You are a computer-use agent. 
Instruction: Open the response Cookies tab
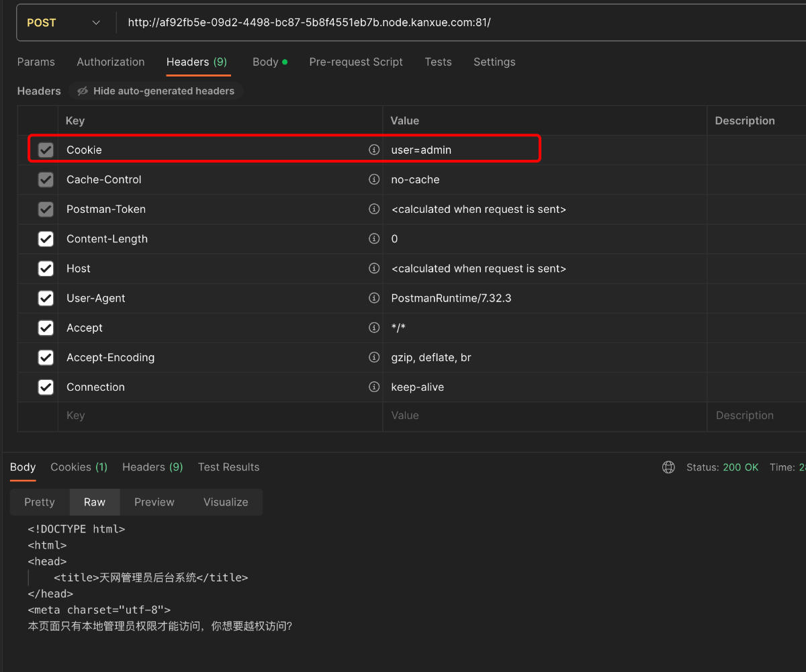click(79, 467)
